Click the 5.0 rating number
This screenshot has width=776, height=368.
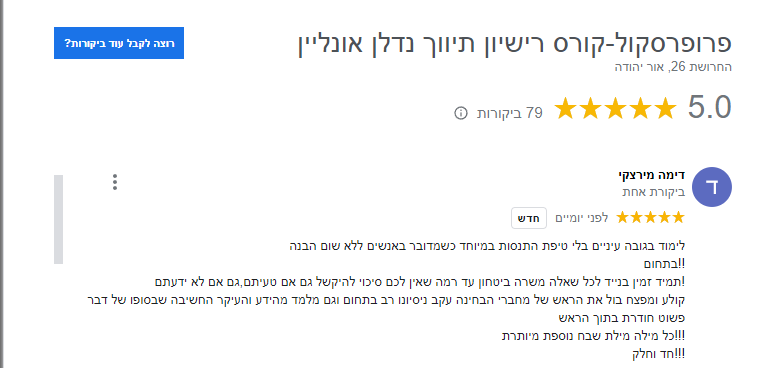[709, 107]
